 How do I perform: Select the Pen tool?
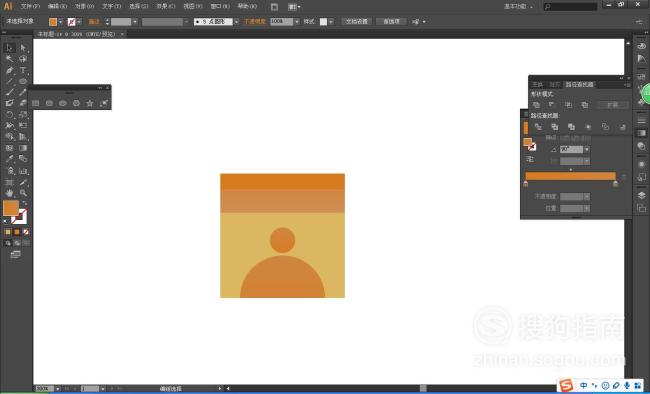(x=9, y=70)
